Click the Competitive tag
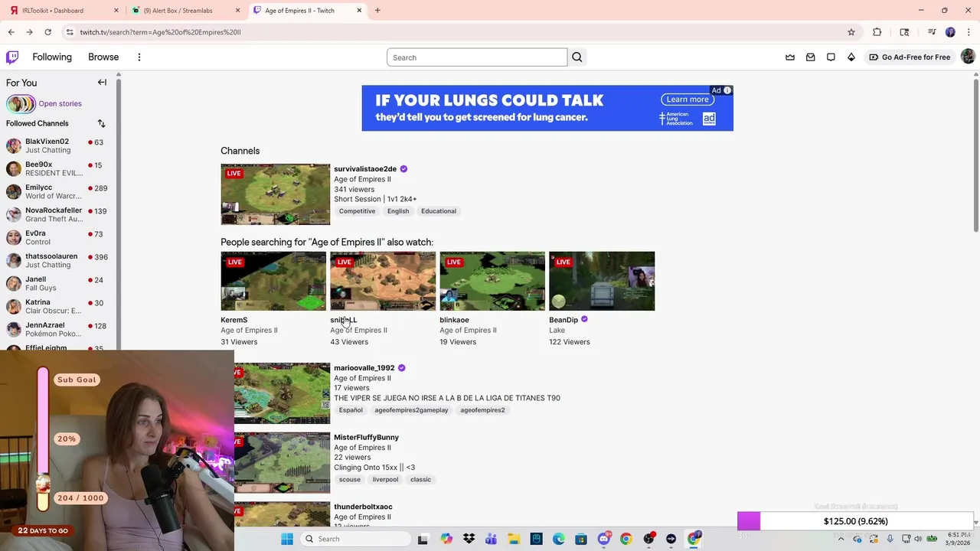The width and height of the screenshot is (980, 551). [357, 211]
